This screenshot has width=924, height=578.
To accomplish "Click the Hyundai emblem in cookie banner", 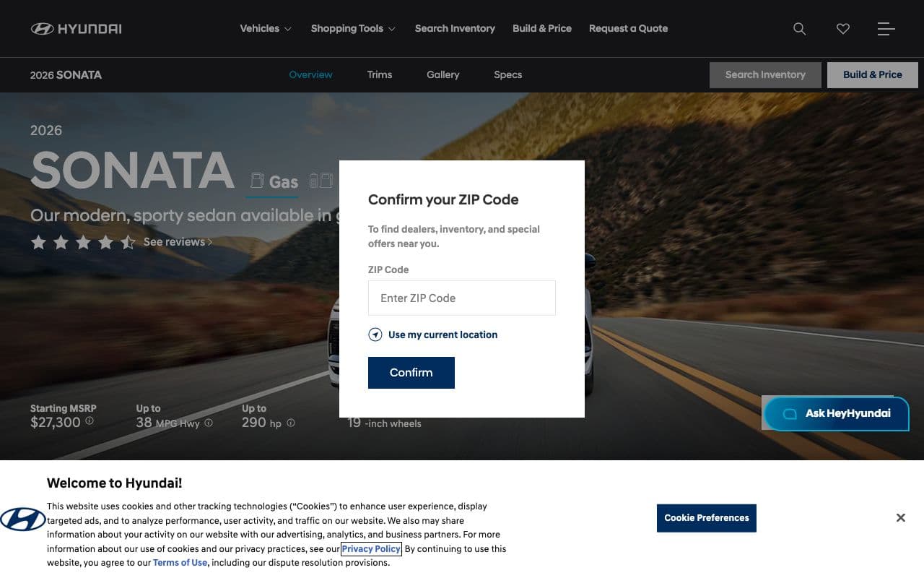I will (23, 519).
